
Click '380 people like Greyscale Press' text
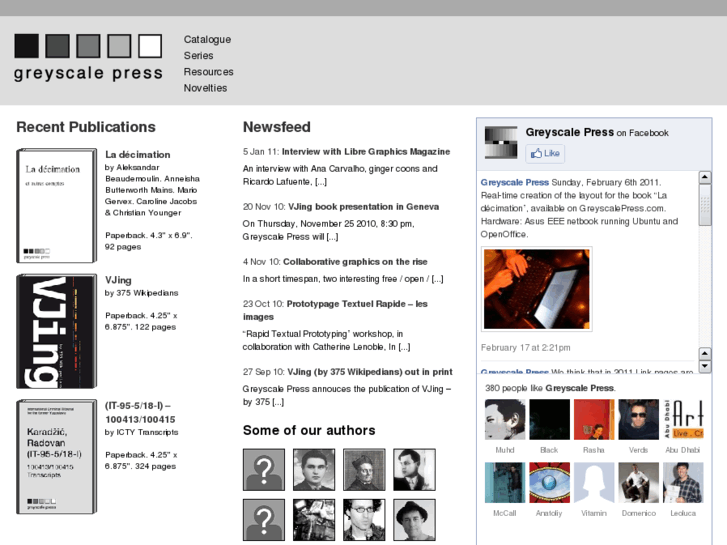pos(550,388)
